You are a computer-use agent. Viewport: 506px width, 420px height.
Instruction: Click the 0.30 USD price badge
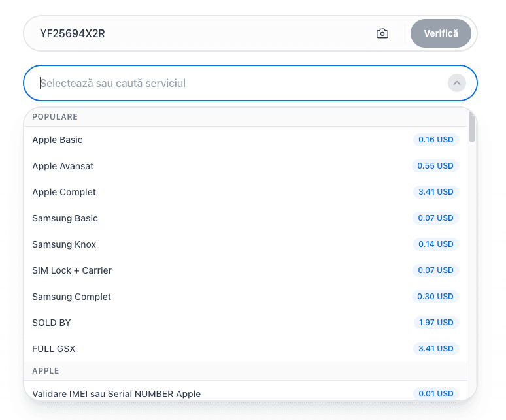435,297
